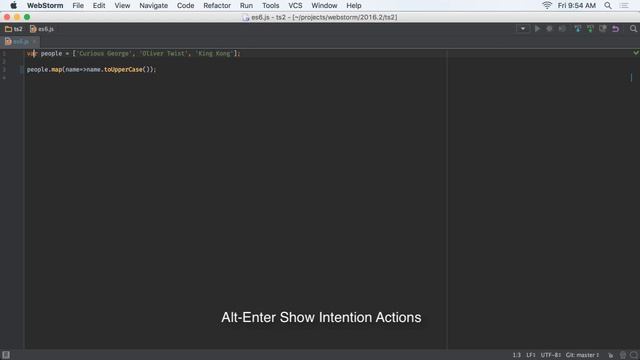Open the View menu
This screenshot has height=360, width=640.
122,5
